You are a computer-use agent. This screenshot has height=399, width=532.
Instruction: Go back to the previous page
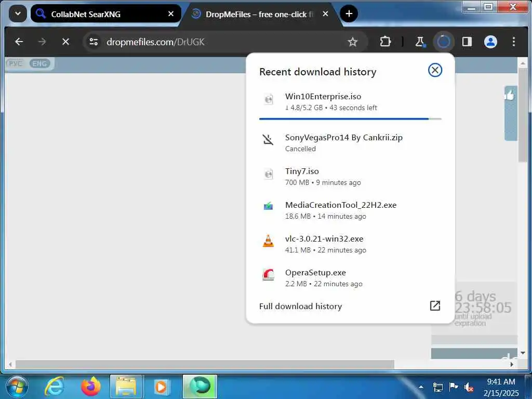(19, 42)
